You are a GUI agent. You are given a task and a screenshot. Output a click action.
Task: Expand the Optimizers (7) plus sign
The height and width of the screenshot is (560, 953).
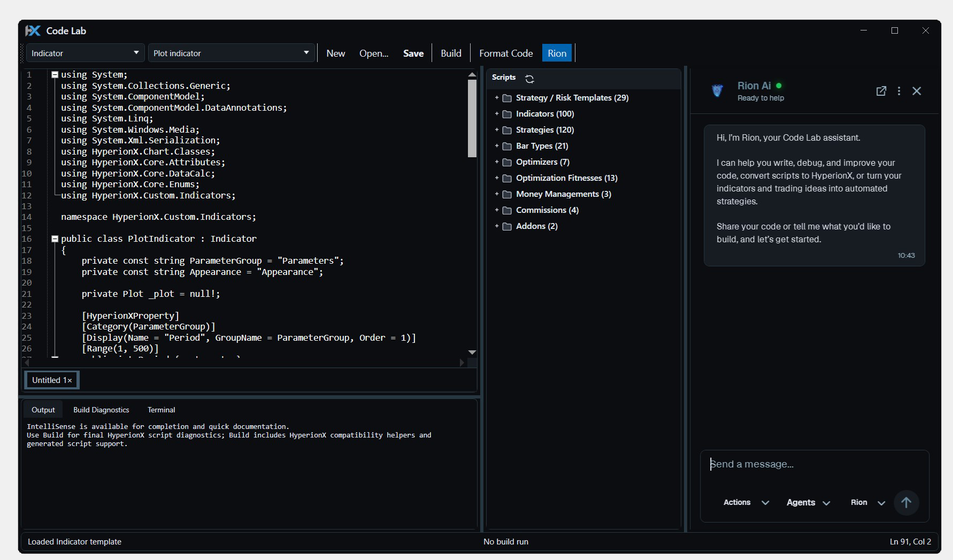tap(496, 162)
